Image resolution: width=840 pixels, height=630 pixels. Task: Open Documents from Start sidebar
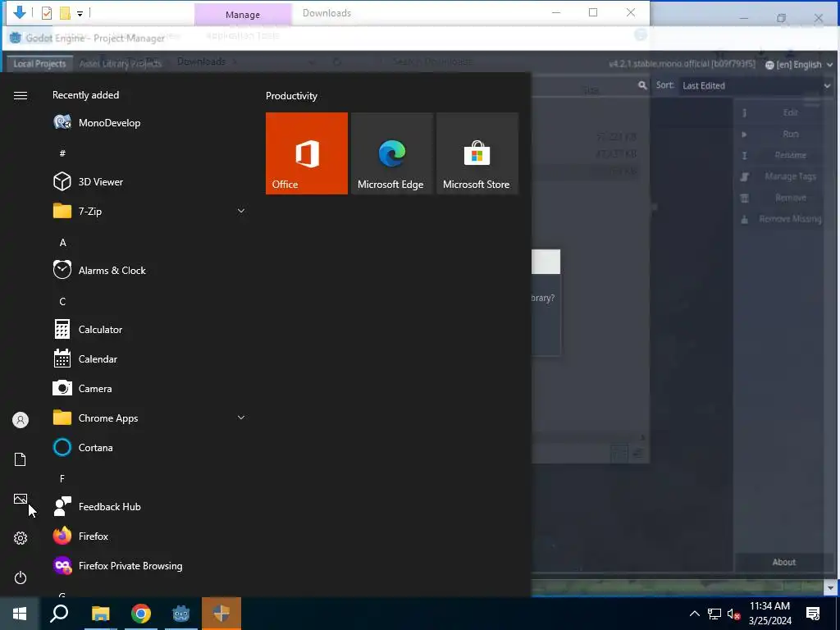tap(21, 459)
